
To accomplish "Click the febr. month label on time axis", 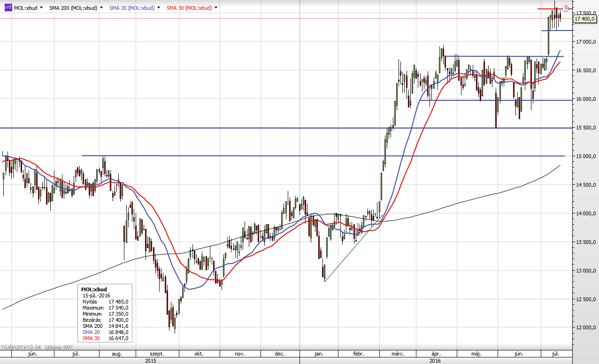I will pyautogui.click(x=359, y=354).
